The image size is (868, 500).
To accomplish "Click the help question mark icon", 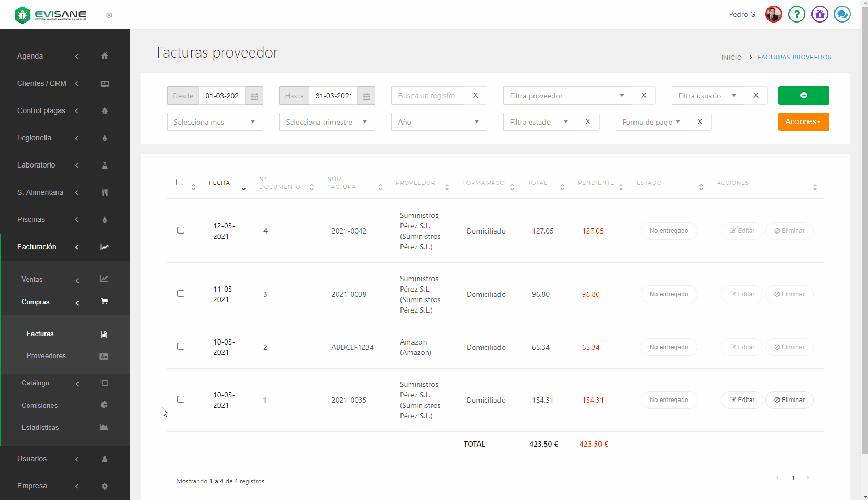I will [796, 14].
